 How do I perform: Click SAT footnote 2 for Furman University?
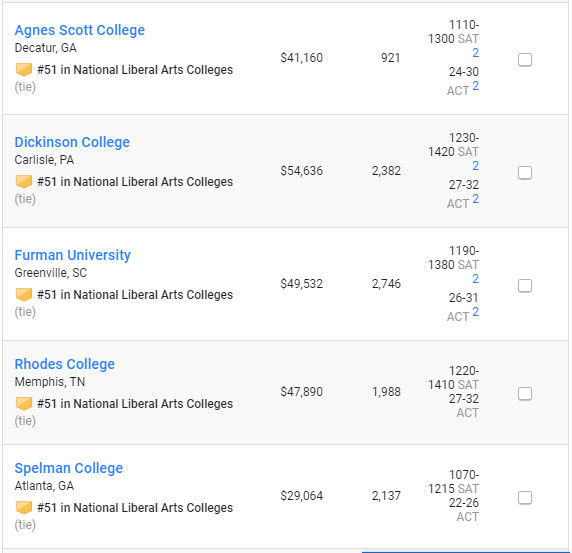click(x=475, y=279)
